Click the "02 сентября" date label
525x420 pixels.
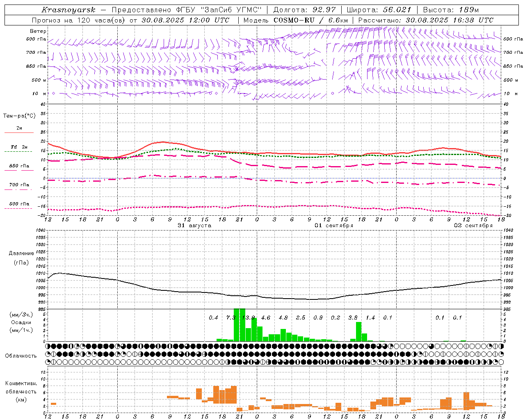tap(473, 226)
